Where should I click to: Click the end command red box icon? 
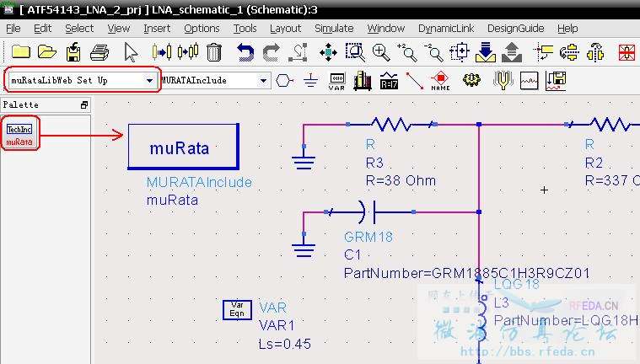coord(627,52)
